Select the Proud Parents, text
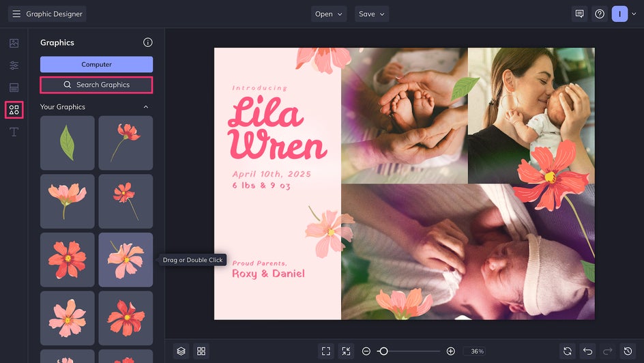The image size is (644, 363). 259,263
